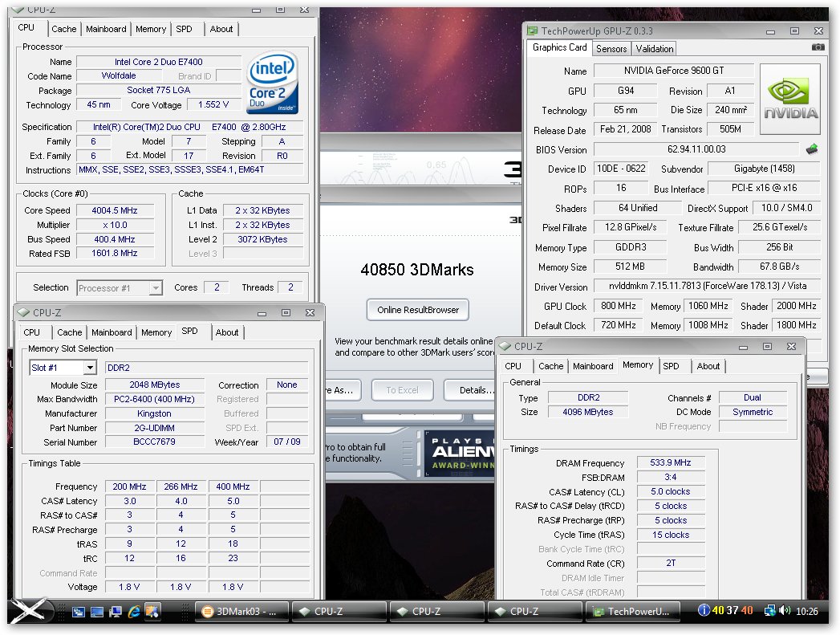Open SPD tab in the CPU-Z Memory timings window

(671, 366)
